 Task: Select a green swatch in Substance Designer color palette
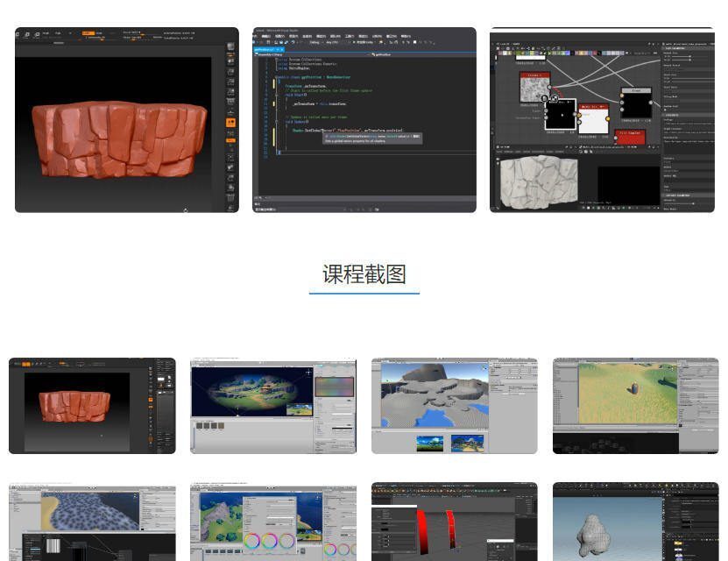(522, 52)
